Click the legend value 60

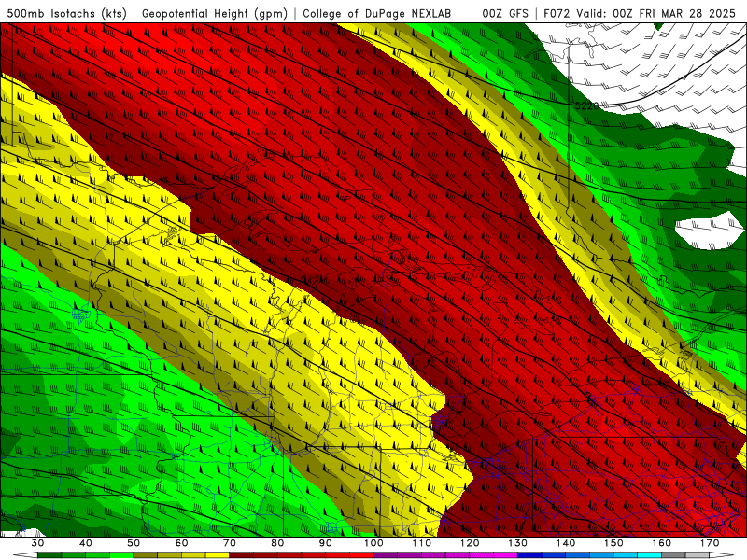[181, 543]
